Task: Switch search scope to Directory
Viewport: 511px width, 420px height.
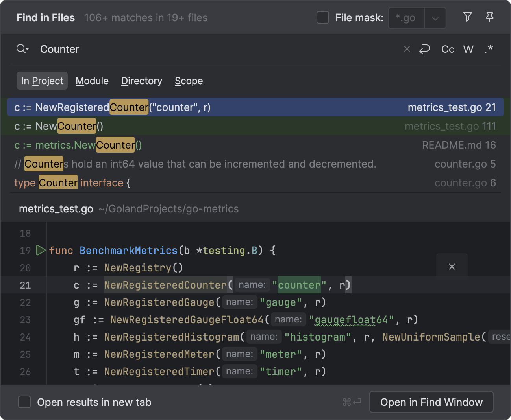Action: pos(141,81)
